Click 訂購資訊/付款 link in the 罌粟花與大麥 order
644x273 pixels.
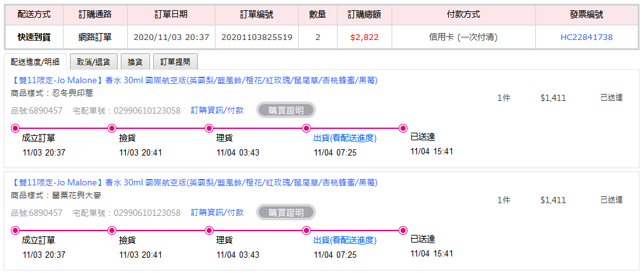[217, 213]
